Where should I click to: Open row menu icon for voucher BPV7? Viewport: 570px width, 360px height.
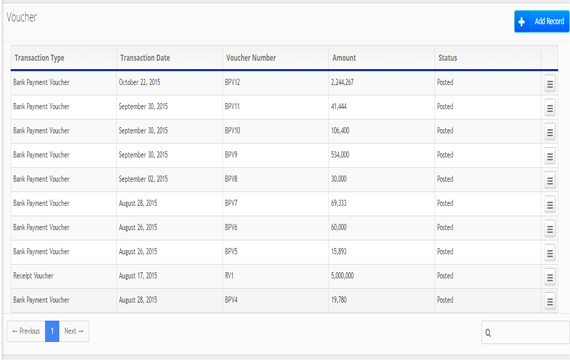click(550, 205)
